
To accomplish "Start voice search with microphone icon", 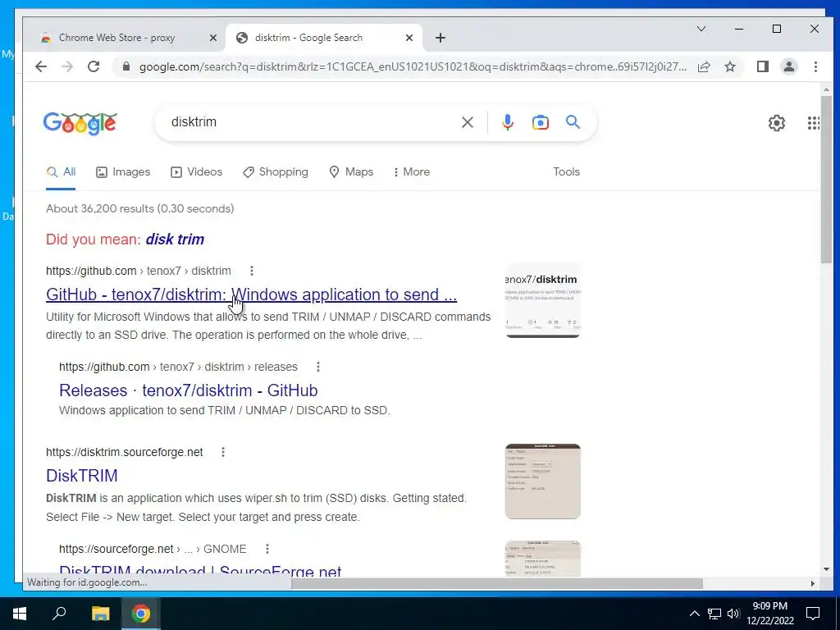I will point(507,122).
